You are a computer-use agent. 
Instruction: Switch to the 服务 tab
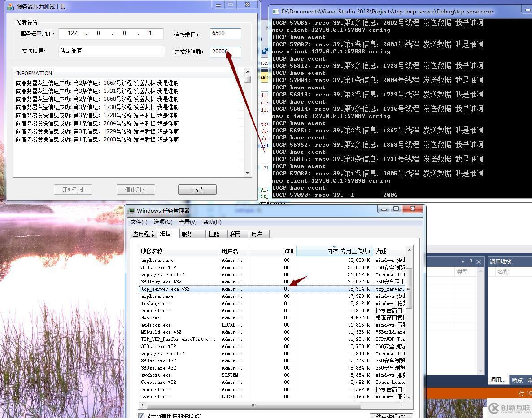pos(192,234)
